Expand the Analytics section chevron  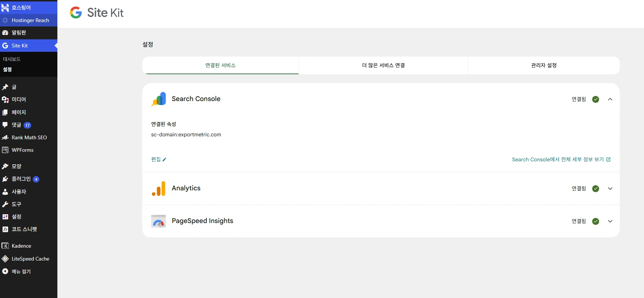pos(610,189)
